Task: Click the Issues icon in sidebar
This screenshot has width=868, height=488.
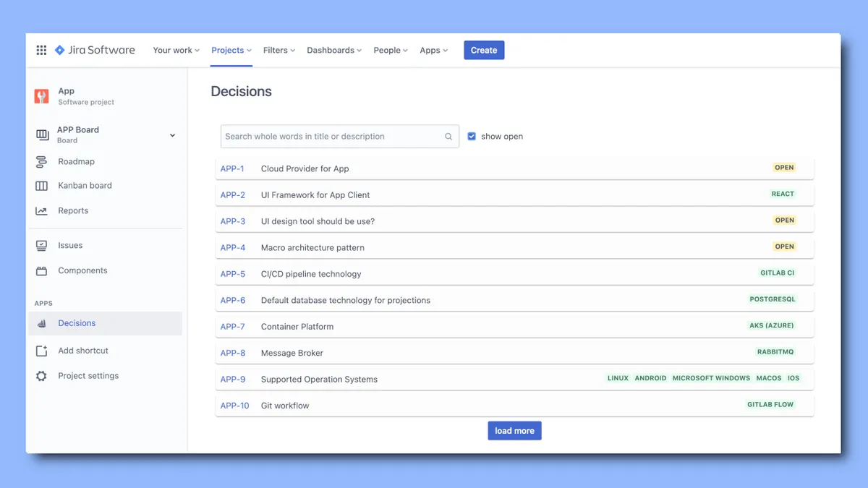Action: [42, 246]
